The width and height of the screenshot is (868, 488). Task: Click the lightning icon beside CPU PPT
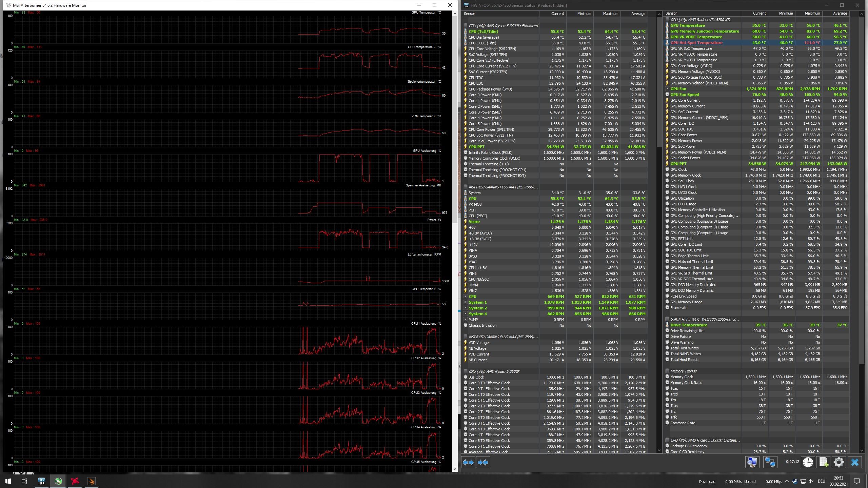(466, 147)
